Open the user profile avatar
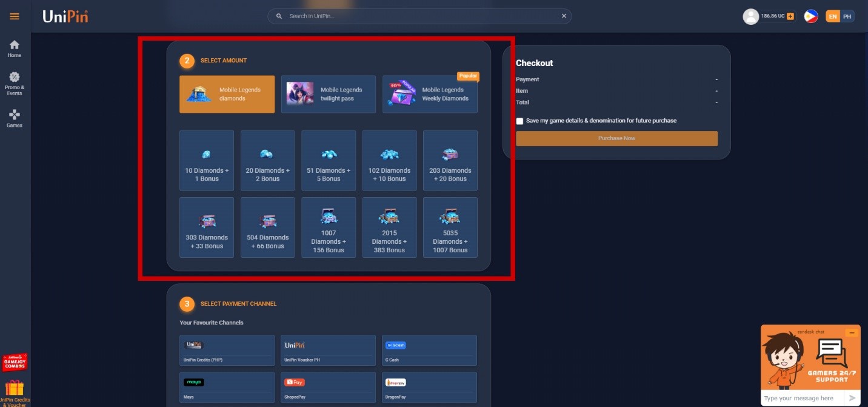The image size is (868, 407). pyautogui.click(x=751, y=16)
